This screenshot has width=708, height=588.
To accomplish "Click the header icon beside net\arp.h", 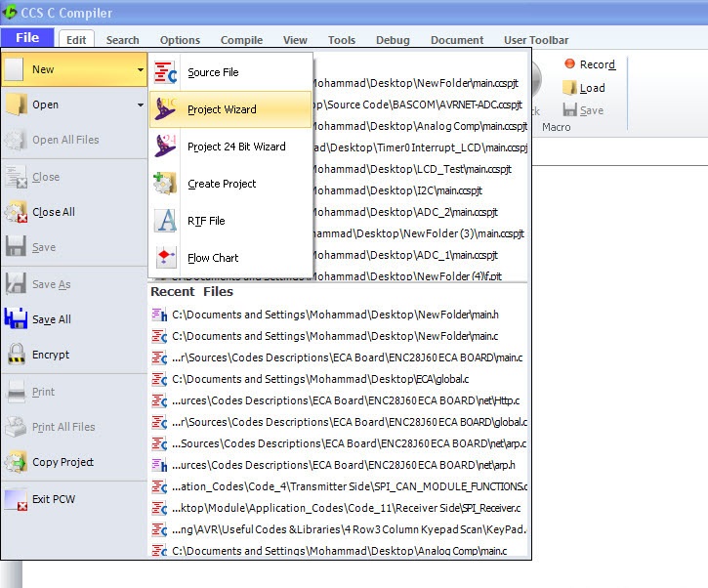I will [x=159, y=465].
